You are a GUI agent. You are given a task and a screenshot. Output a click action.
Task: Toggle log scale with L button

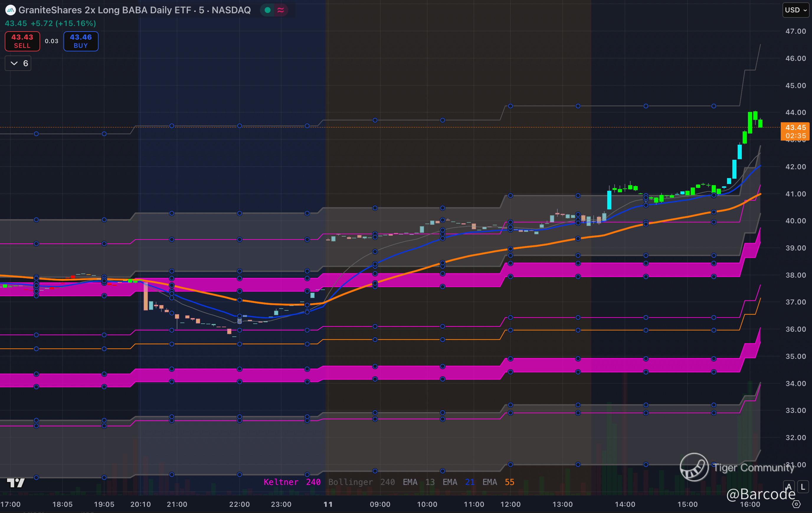[803, 487]
